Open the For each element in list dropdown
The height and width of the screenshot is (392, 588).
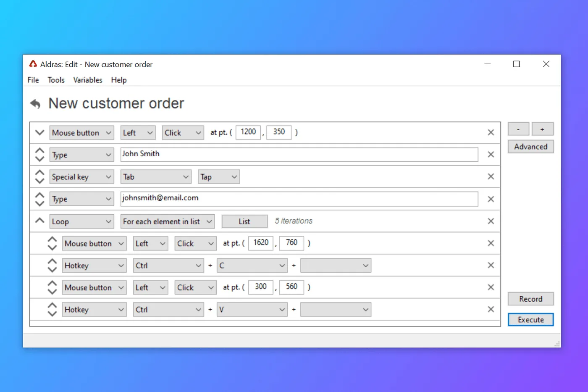pos(168,221)
